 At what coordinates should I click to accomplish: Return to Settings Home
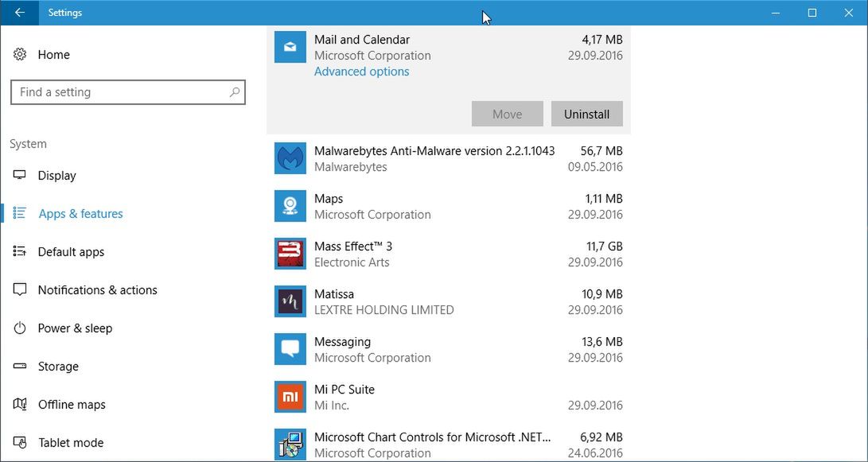pyautogui.click(x=53, y=55)
